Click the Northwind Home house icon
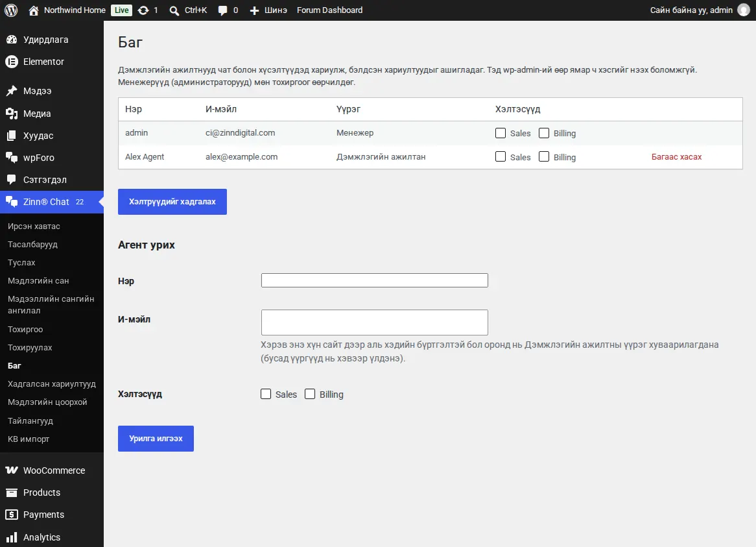This screenshot has height=547, width=756. tap(33, 10)
